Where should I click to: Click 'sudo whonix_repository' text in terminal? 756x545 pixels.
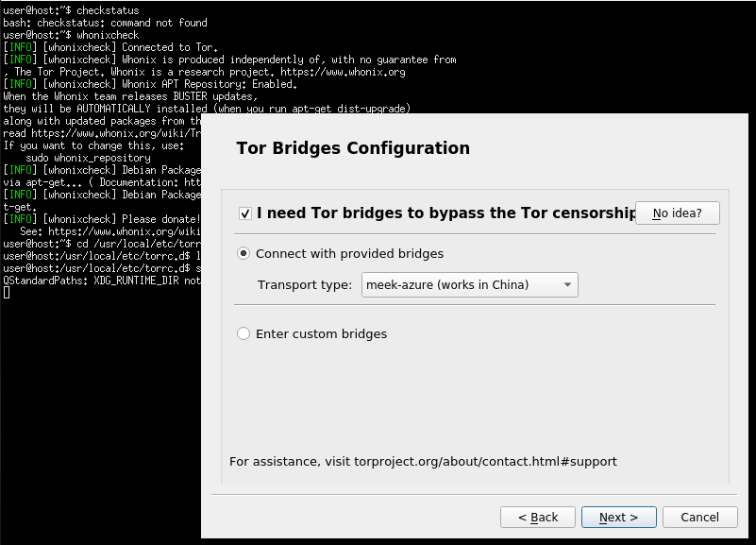click(88, 158)
